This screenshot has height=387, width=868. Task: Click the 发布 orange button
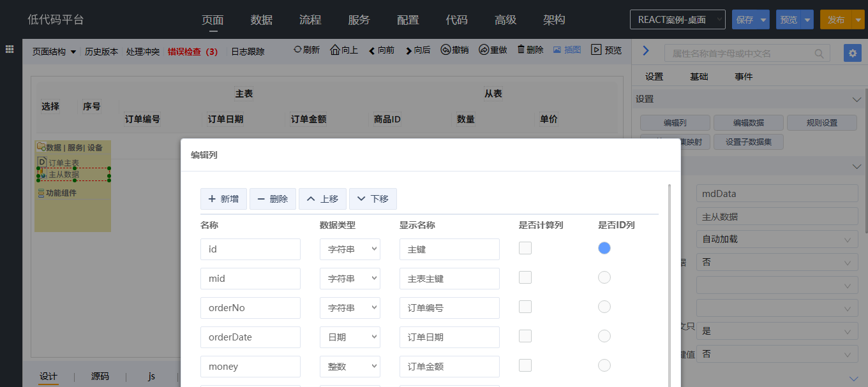[x=836, y=20]
